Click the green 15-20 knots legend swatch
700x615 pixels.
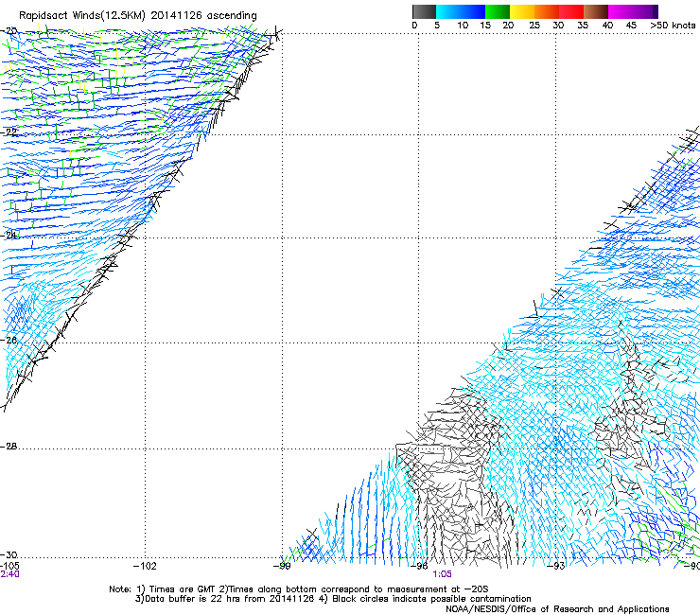[498, 11]
